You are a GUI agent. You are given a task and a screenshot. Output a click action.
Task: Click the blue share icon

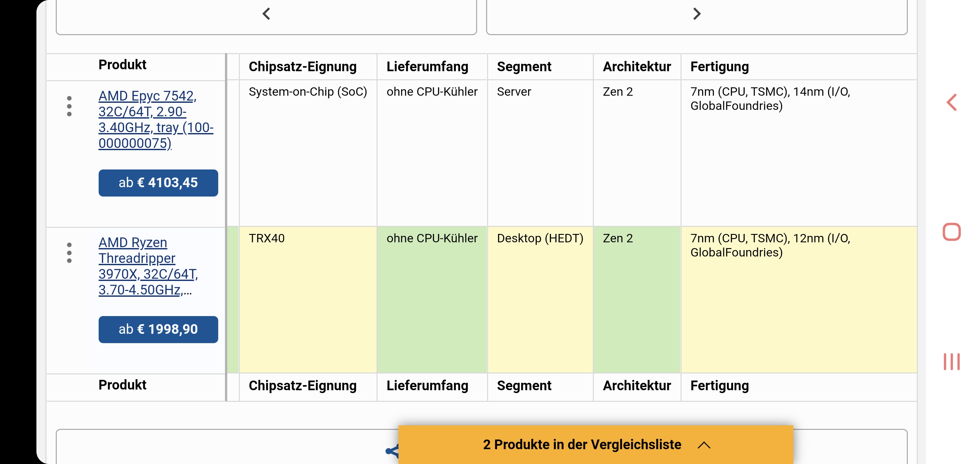click(392, 451)
